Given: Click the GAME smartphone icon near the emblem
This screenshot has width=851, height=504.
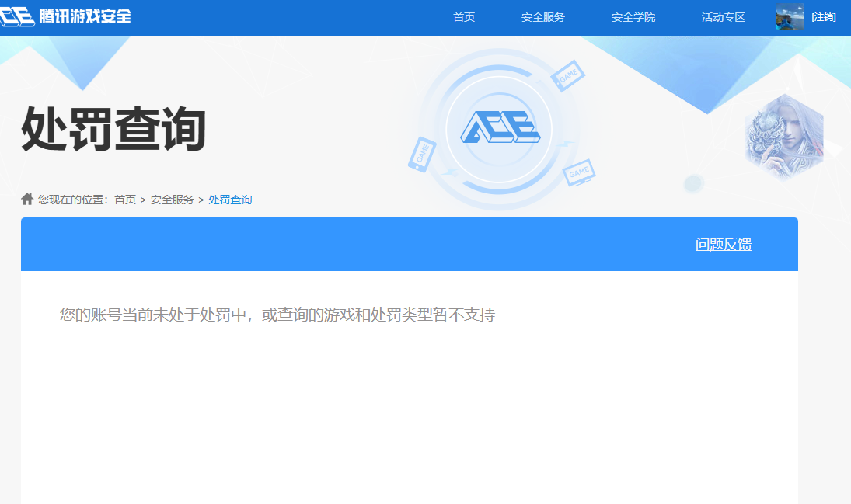Looking at the screenshot, I should pyautogui.click(x=422, y=155).
